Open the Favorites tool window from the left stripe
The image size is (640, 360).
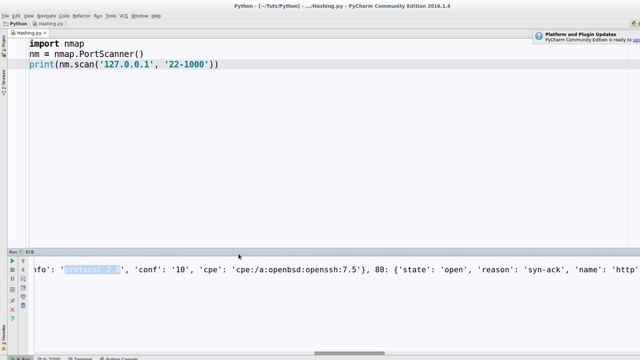coord(4,338)
